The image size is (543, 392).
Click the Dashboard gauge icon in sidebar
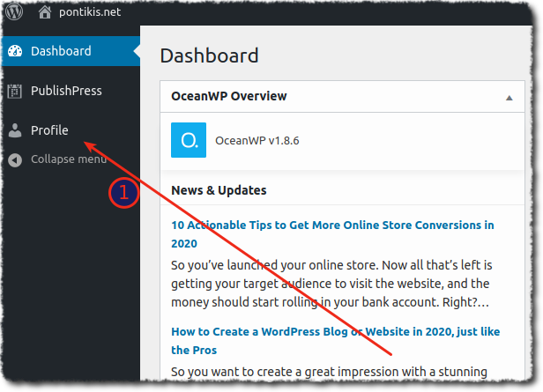15,51
